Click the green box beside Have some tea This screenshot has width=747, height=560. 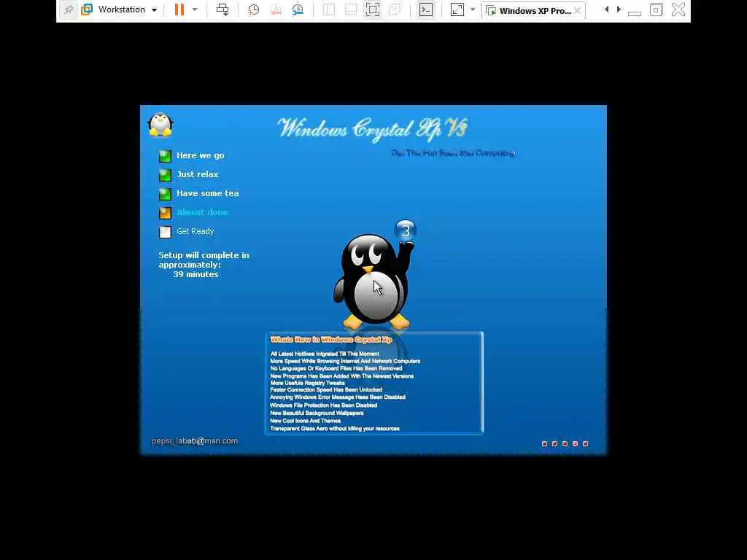coord(165,194)
